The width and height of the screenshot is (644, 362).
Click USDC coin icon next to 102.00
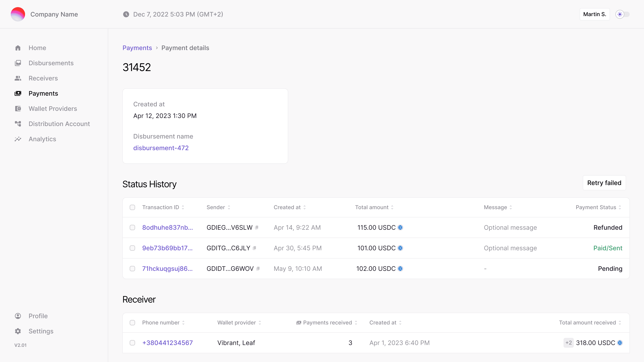tap(400, 269)
